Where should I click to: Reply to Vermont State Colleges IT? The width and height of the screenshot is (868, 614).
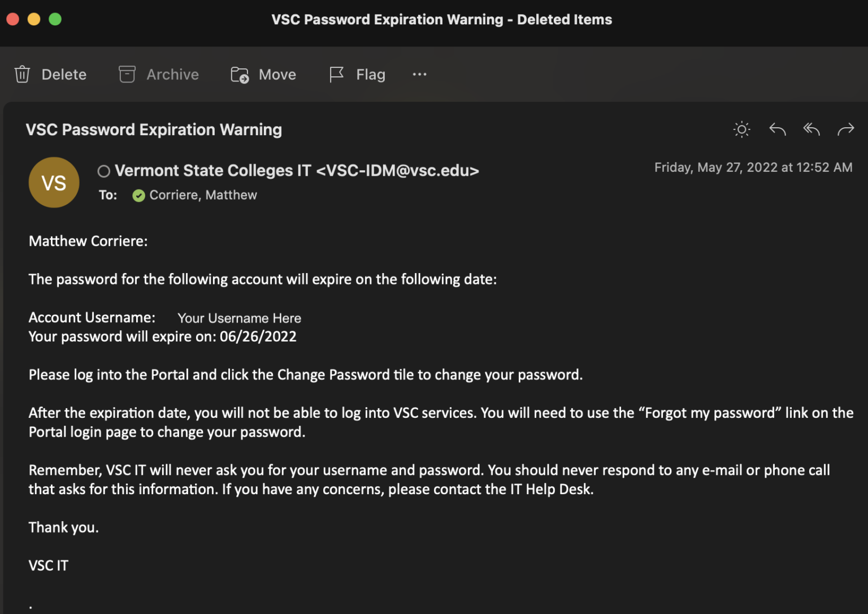[778, 129]
